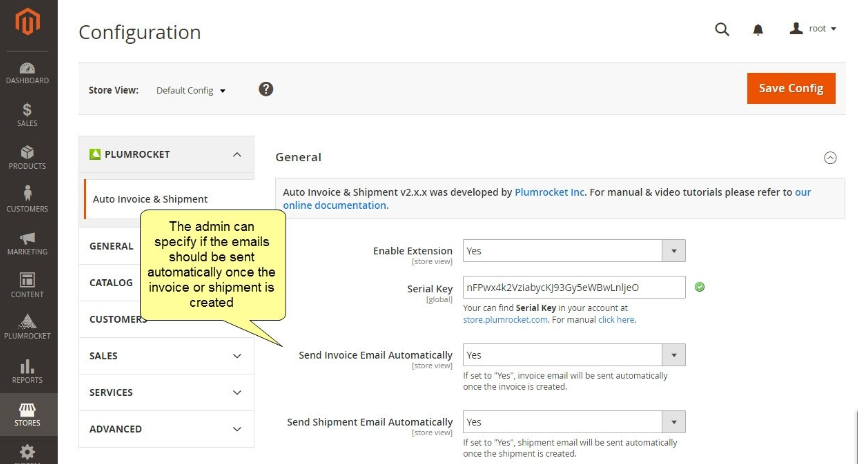Open the store.plumrocket.com link
This screenshot has height=464, width=858.
coord(505,320)
